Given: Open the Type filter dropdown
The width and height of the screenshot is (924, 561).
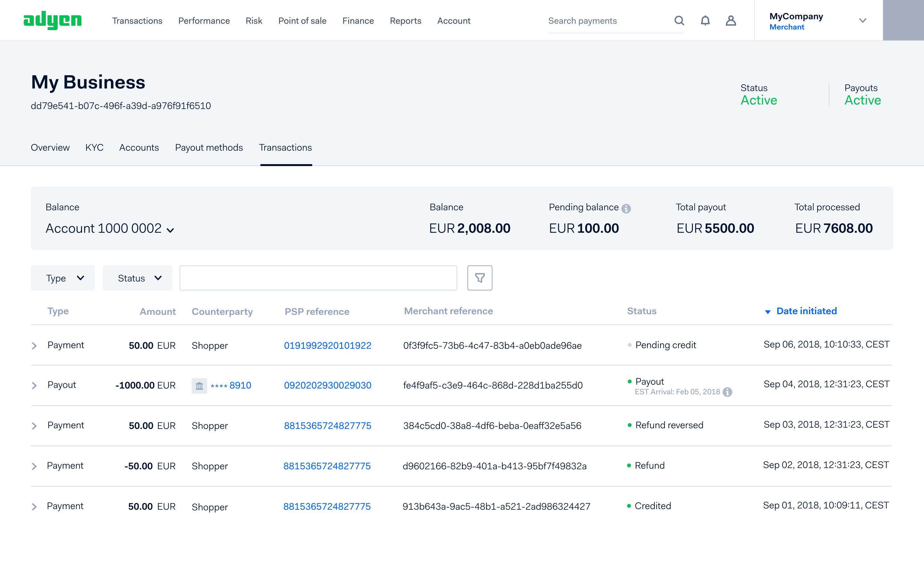Looking at the screenshot, I should [63, 278].
